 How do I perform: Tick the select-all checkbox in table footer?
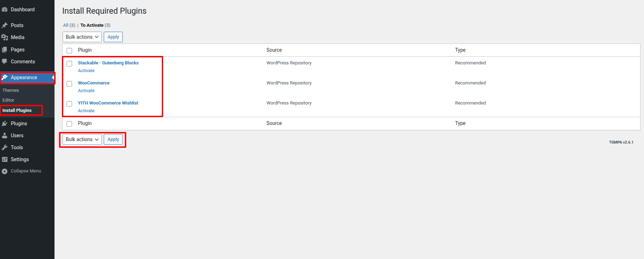(x=69, y=124)
